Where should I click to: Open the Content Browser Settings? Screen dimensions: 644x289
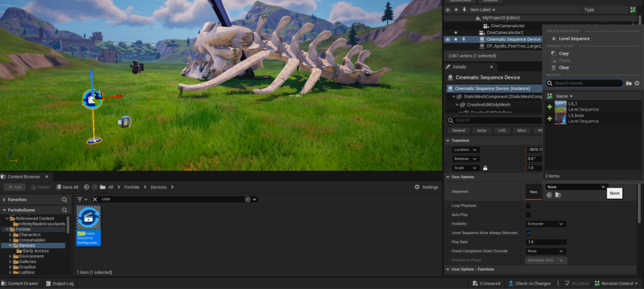(x=426, y=187)
